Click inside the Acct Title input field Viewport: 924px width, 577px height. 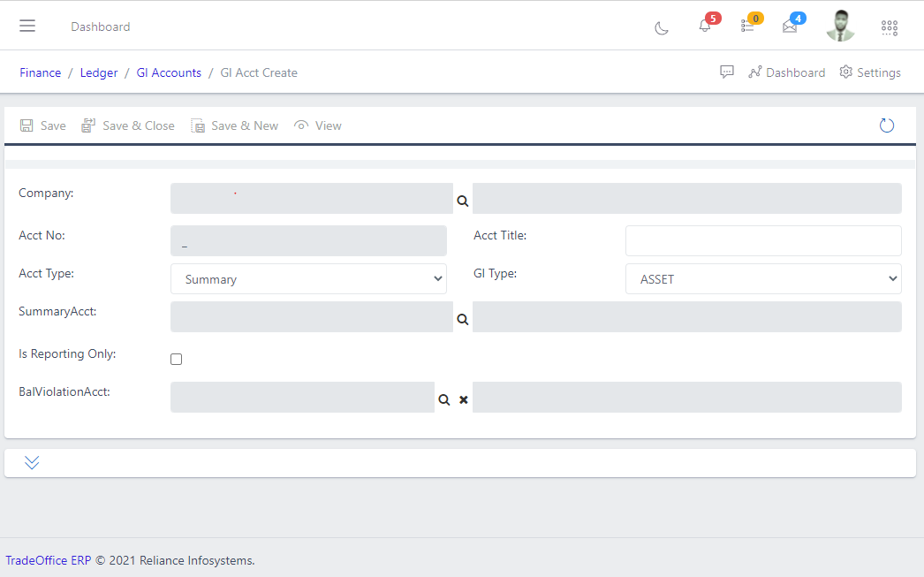(x=762, y=240)
